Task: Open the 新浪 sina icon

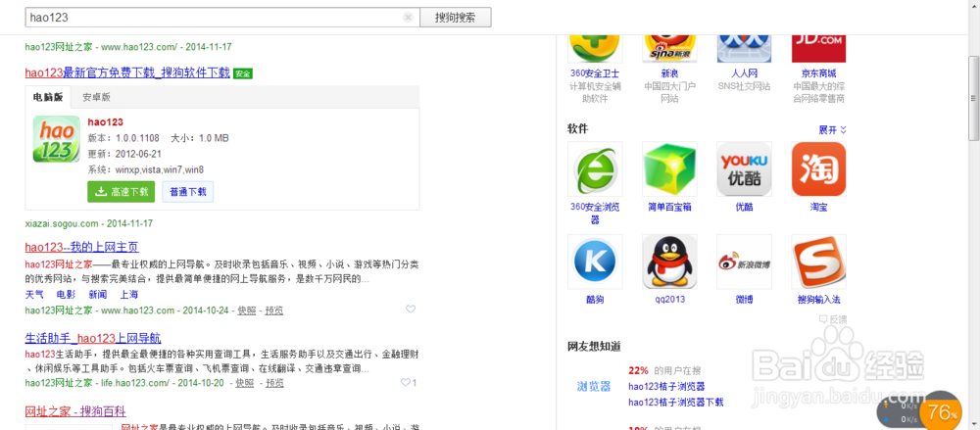Action: point(669,48)
